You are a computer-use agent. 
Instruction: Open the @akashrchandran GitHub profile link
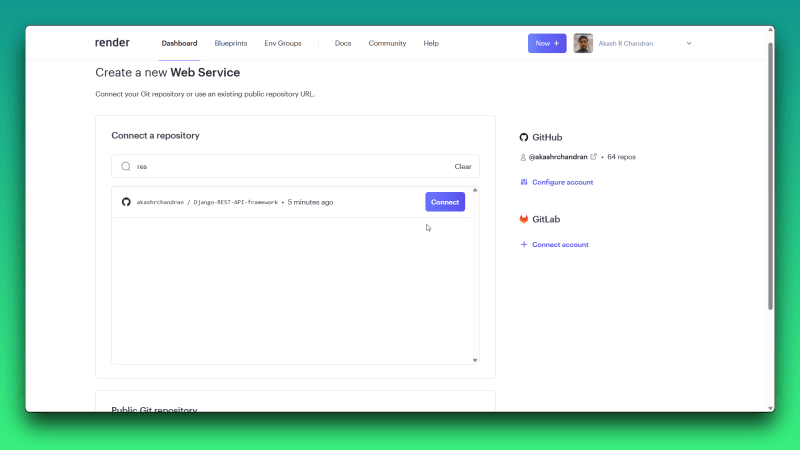point(558,157)
